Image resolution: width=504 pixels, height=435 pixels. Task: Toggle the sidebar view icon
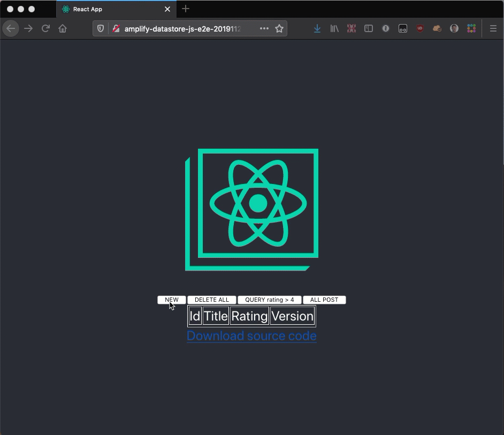369,28
